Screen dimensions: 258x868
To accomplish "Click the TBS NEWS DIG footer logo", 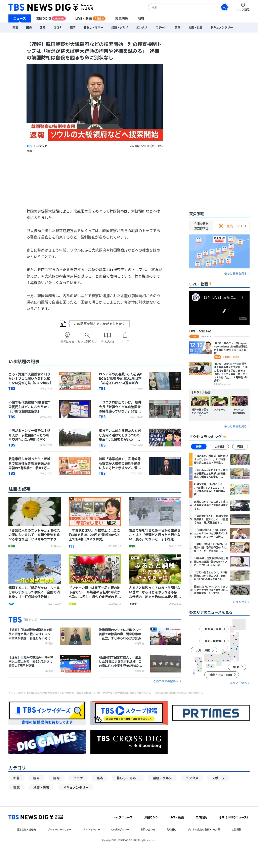I will click(35, 817).
